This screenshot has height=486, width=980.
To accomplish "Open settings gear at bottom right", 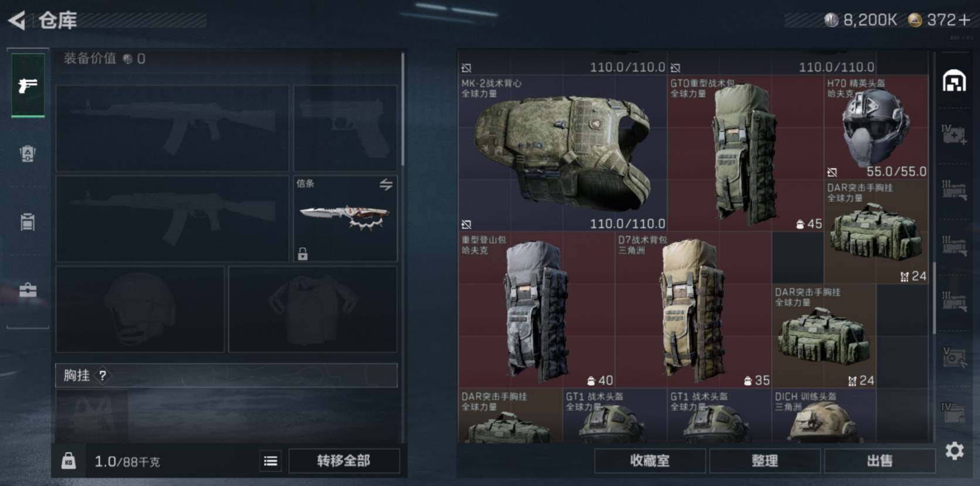I will [954, 450].
